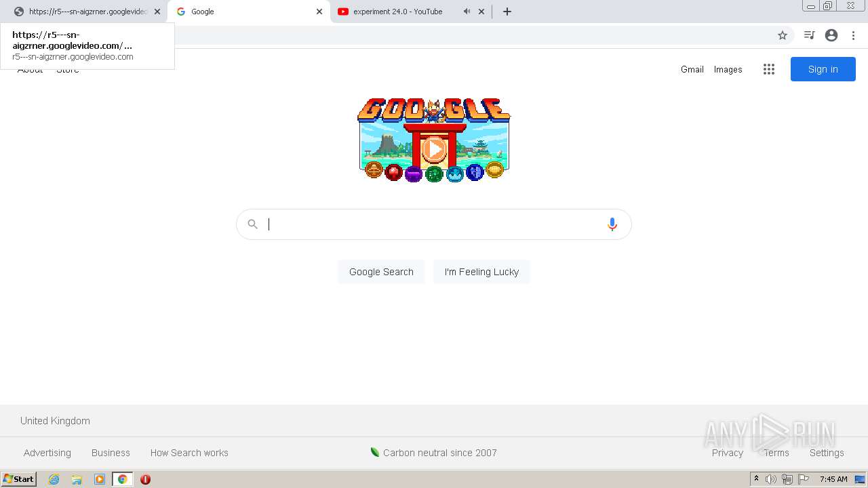868x488 pixels.
Task: Click the Show desktop button
Action: pos(860,479)
